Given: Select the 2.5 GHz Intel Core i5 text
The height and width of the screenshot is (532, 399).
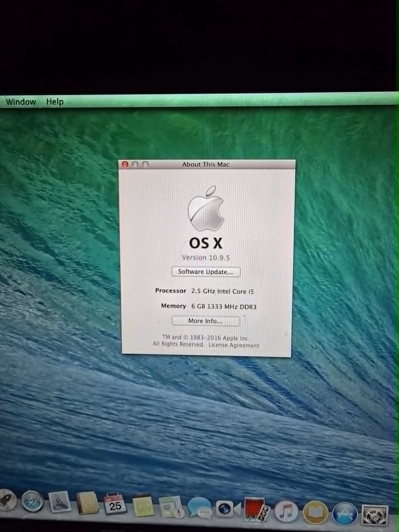Looking at the screenshot, I should tap(222, 291).
